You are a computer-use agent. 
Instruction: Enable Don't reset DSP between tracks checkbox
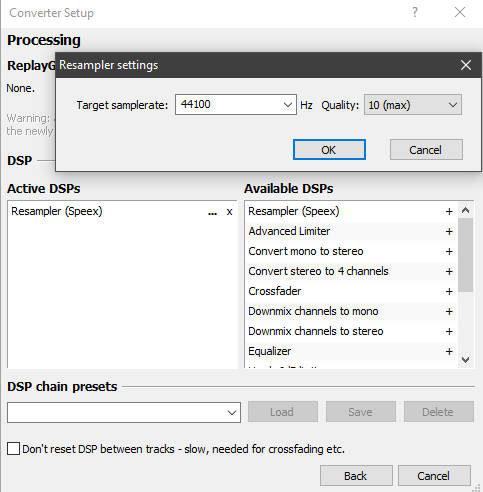[x=13, y=449]
